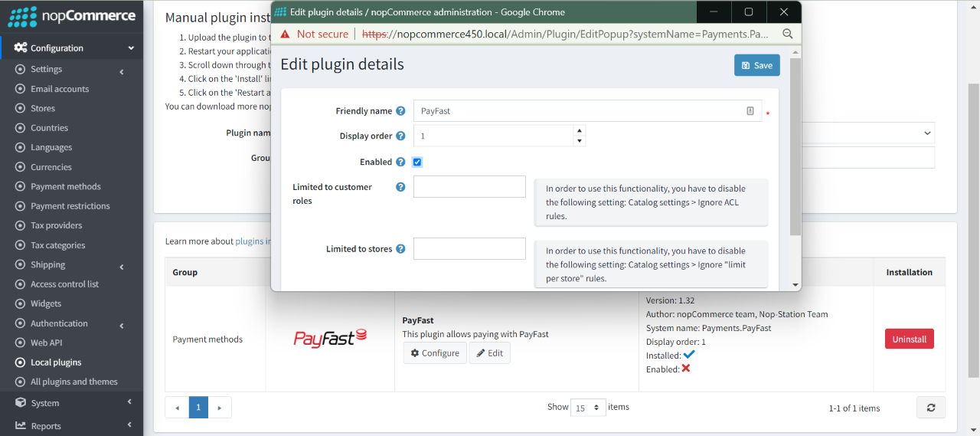The width and height of the screenshot is (980, 436).
Task: Click the Friendly name input field
Action: [x=587, y=111]
